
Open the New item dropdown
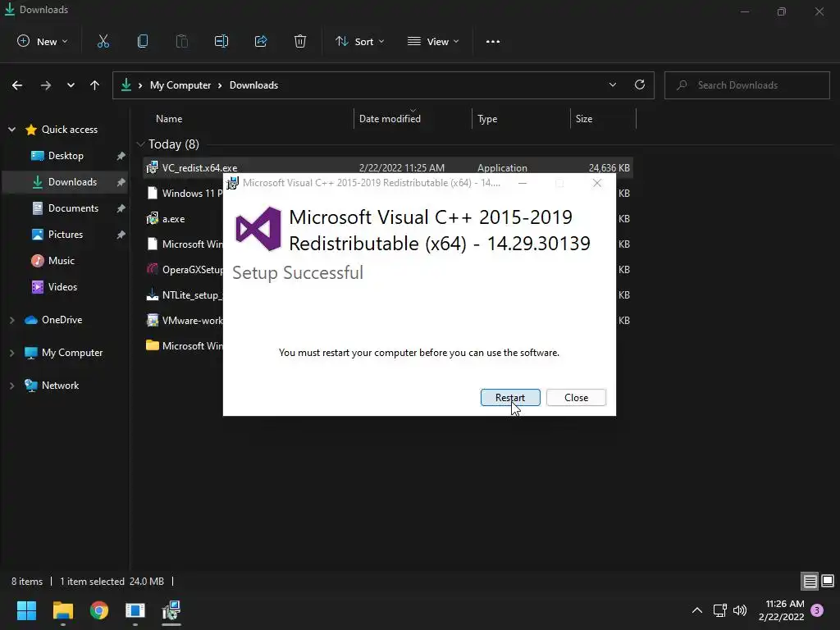click(x=43, y=41)
